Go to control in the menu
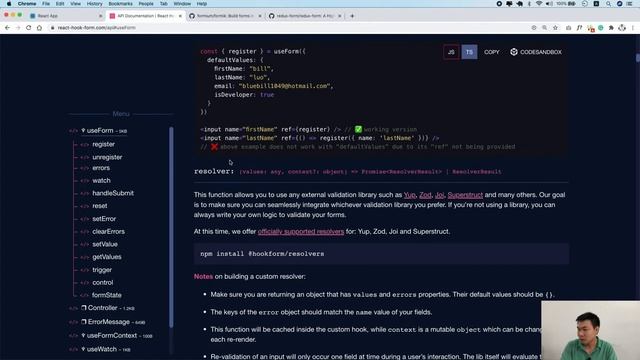 [x=102, y=282]
